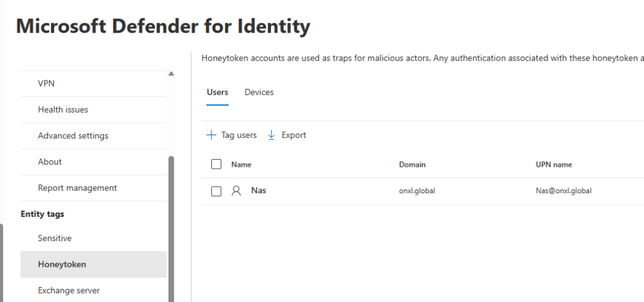Switch to the Devices tab
The width and height of the screenshot is (644, 302).
259,92
